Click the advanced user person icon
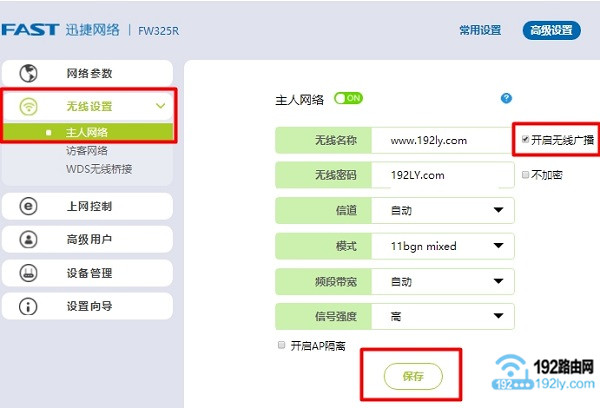 tap(29, 239)
